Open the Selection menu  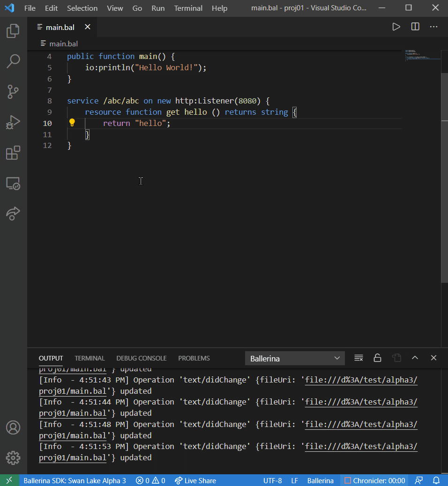[82, 8]
